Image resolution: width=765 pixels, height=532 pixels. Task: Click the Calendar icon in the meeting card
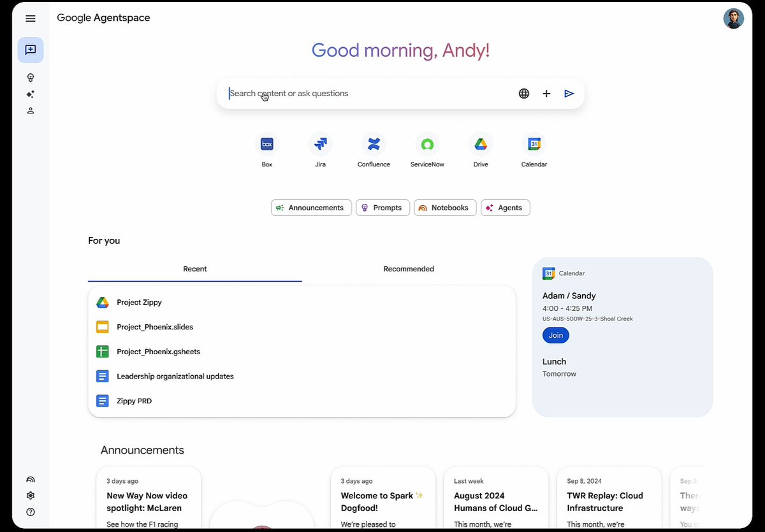pos(549,273)
